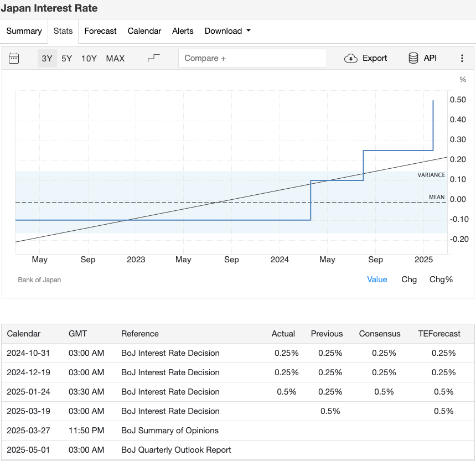Open the Alerts tab

pos(183,31)
